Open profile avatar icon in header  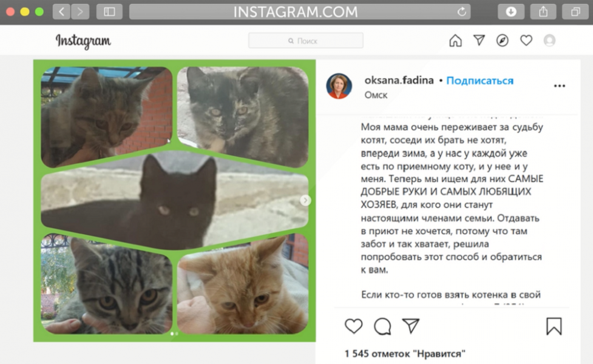(549, 41)
